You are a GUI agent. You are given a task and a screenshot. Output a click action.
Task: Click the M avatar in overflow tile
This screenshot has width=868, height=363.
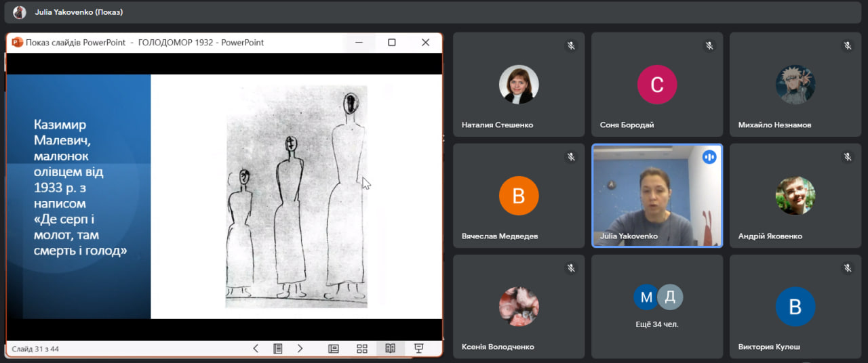(x=646, y=297)
